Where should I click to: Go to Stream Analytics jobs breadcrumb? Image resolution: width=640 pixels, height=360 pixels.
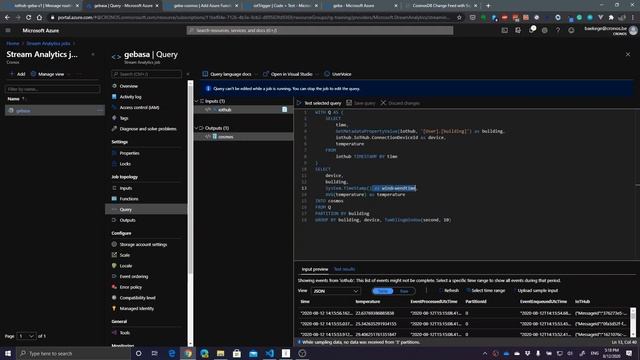pos(48,43)
